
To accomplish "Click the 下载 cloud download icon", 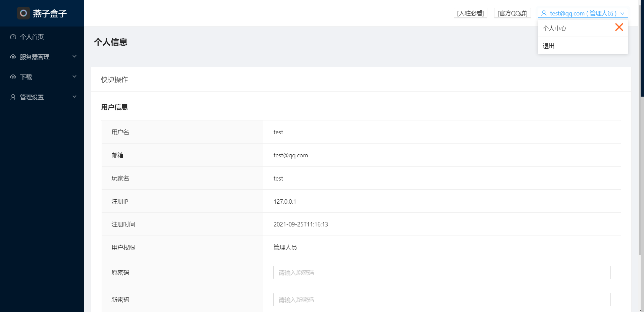I will click(13, 77).
